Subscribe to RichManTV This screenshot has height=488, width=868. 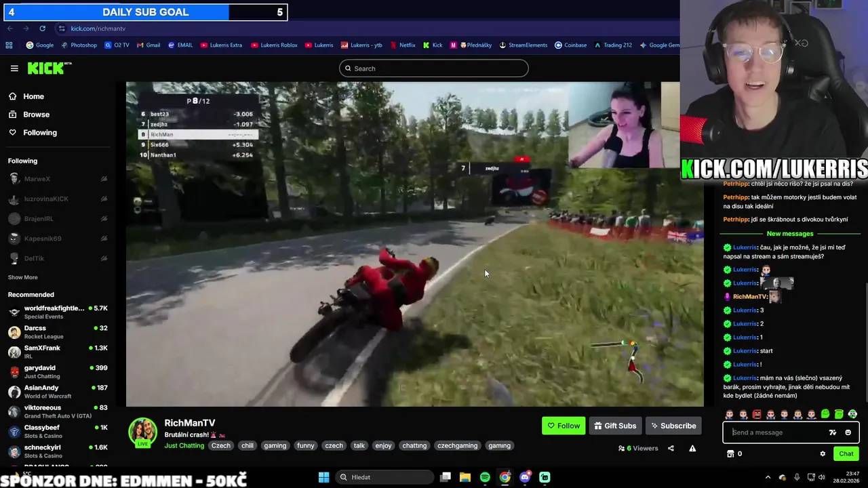coord(673,426)
